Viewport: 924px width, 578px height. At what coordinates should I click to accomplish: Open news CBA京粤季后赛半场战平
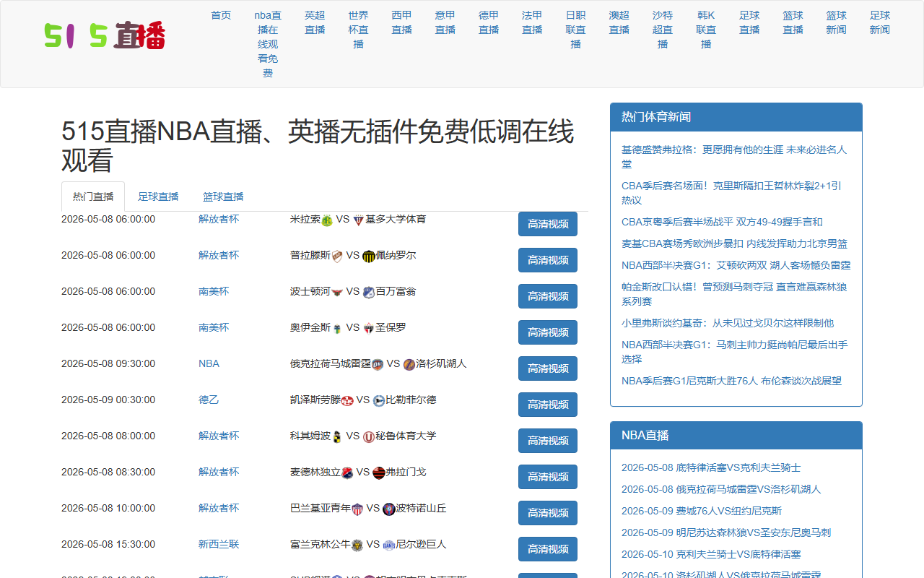(722, 222)
